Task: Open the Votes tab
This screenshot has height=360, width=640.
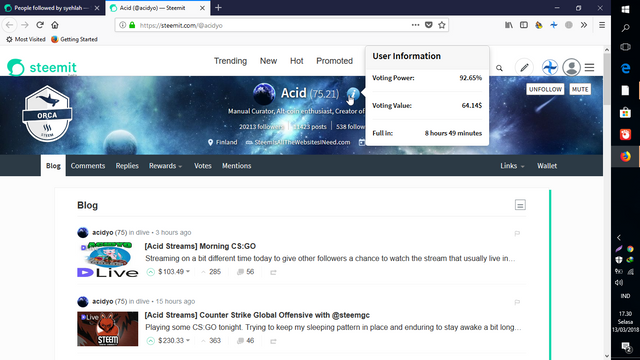Action: point(203,166)
